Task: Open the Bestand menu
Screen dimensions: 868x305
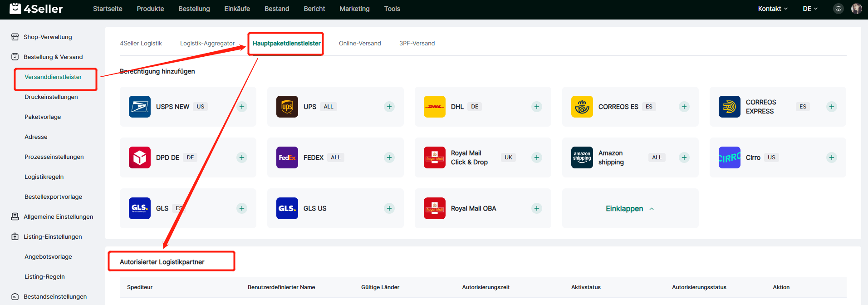Action: coord(277,9)
